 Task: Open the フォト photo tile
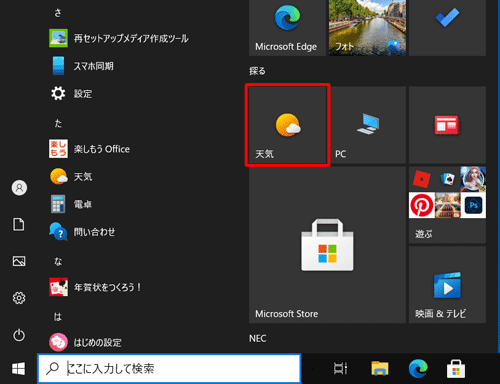[x=367, y=28]
